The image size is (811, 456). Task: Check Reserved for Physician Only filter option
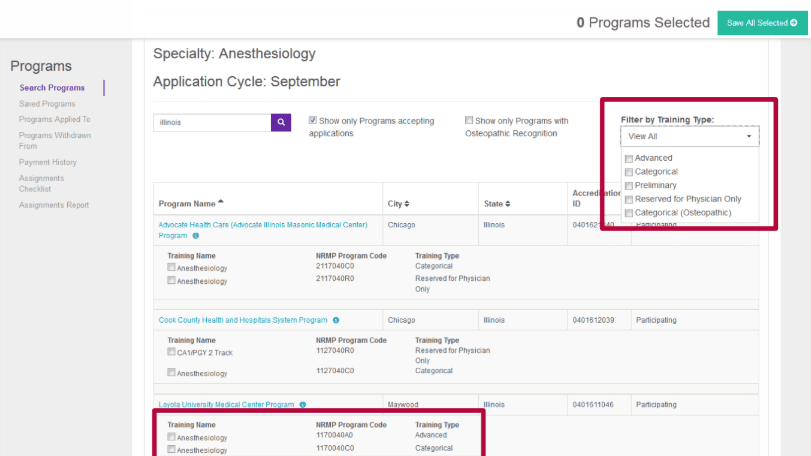[x=628, y=200]
